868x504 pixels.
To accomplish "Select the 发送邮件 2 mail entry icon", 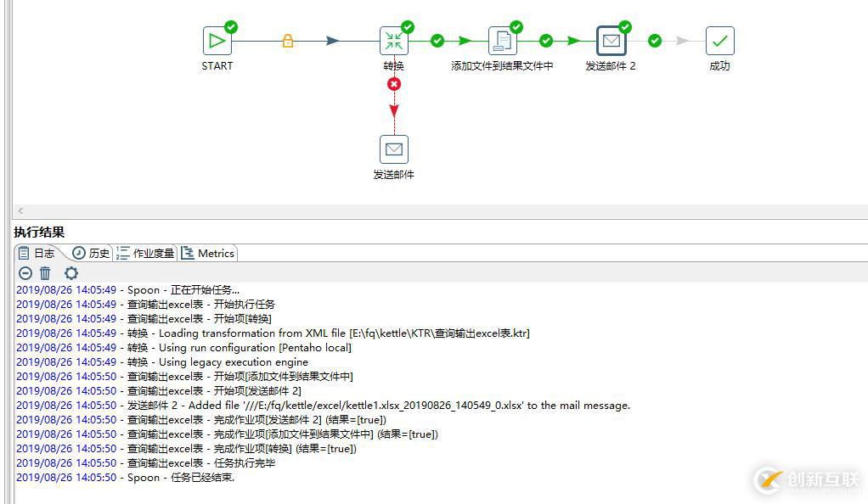I will 612,41.
